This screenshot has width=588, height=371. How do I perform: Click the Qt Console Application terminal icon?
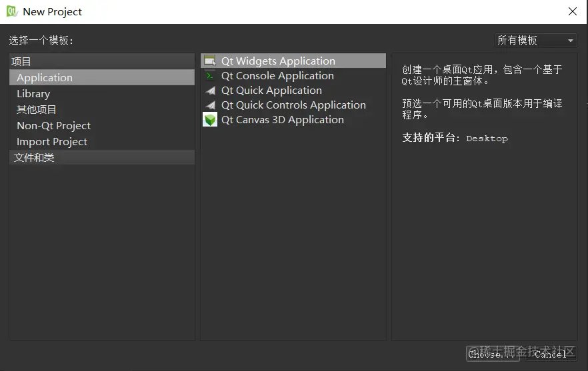pyautogui.click(x=210, y=76)
